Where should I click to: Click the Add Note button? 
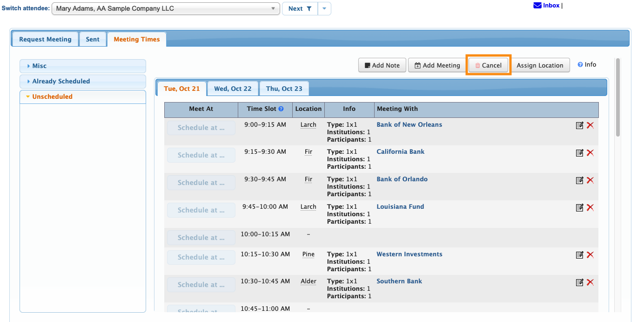tap(382, 65)
